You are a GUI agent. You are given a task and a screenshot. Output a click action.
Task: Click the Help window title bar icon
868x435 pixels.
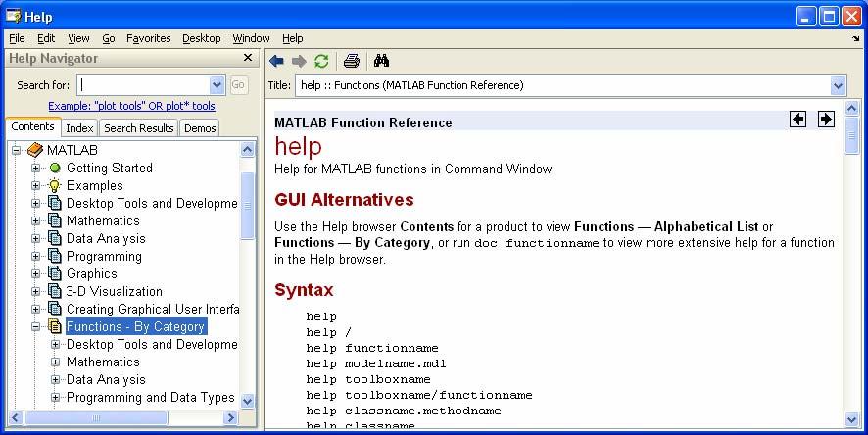14,16
